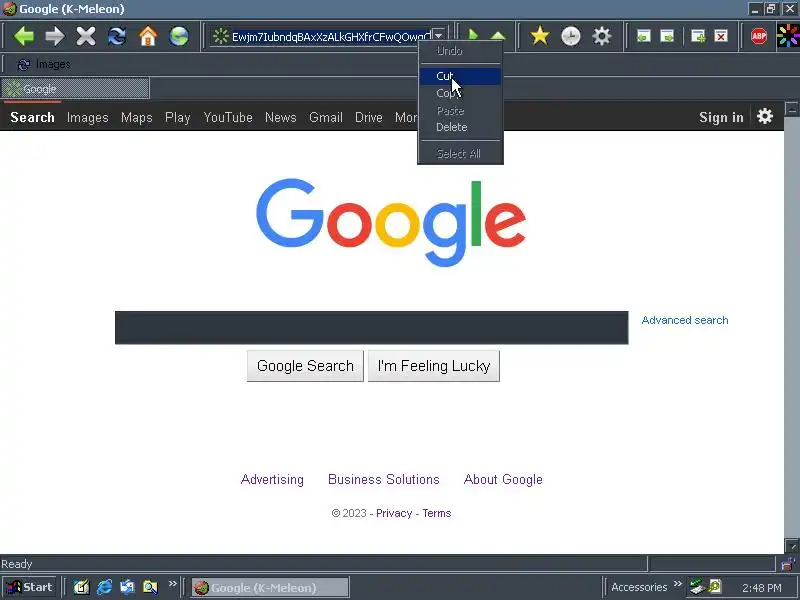Choose Copy from the context menu
Viewport: 800px width, 600px height.
tap(460, 93)
